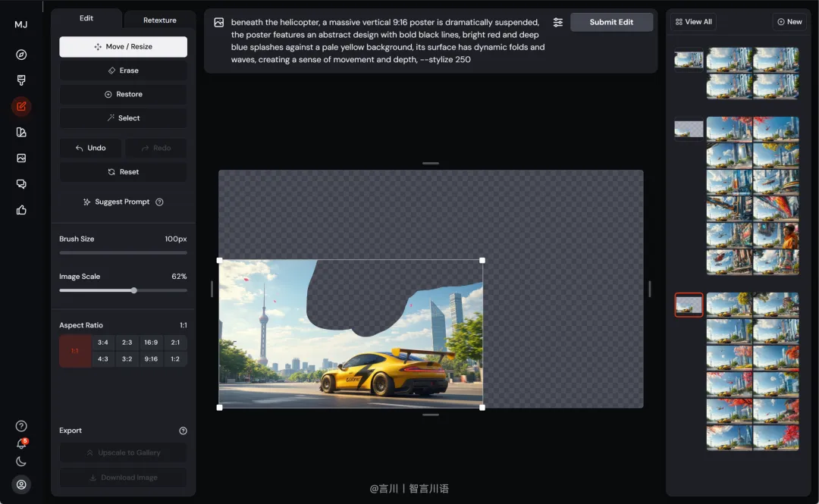Open the prompt settings sliders icon
This screenshot has width=819, height=504.
pos(558,22)
